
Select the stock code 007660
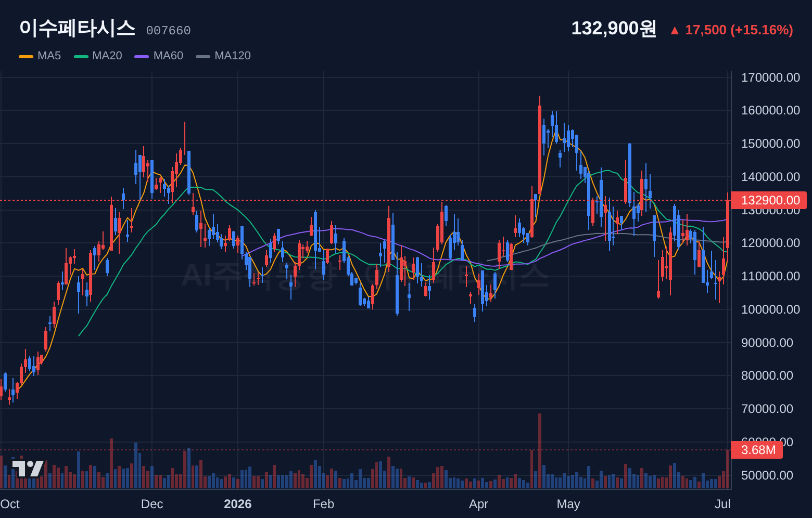tap(168, 31)
